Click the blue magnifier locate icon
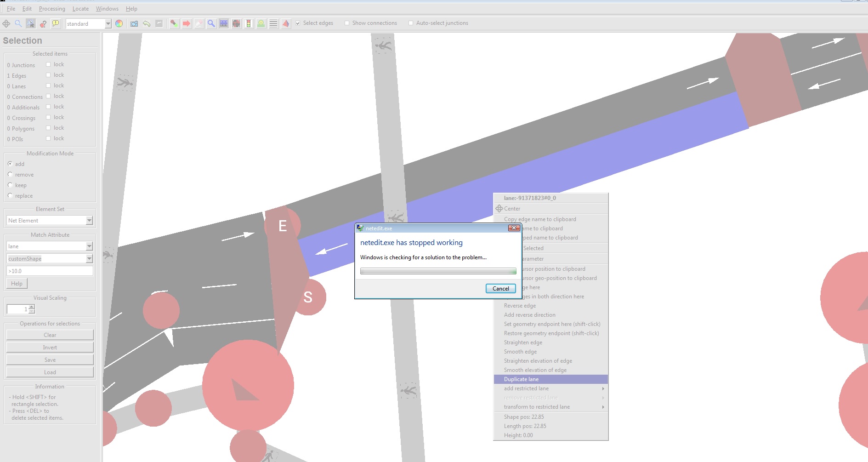The width and height of the screenshot is (868, 462). click(x=18, y=23)
